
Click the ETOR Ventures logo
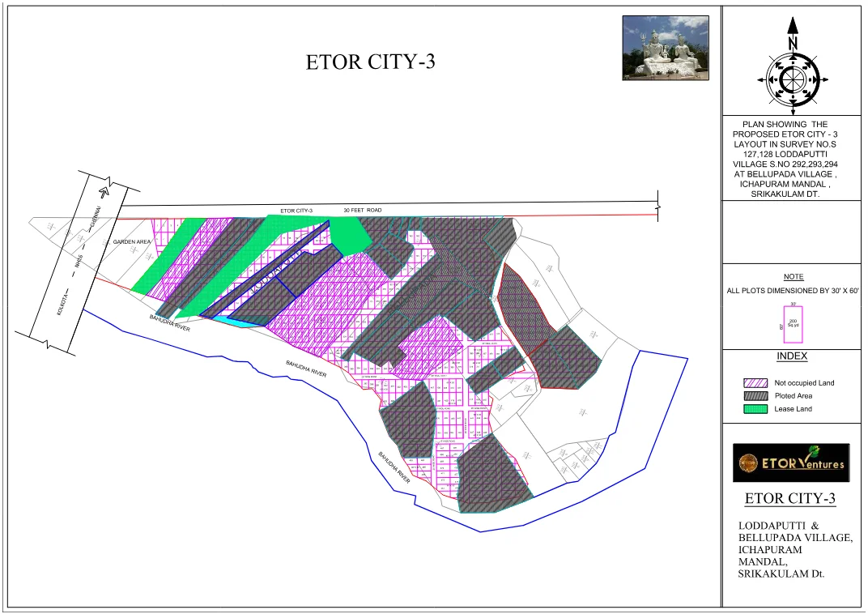pyautogui.click(x=791, y=463)
